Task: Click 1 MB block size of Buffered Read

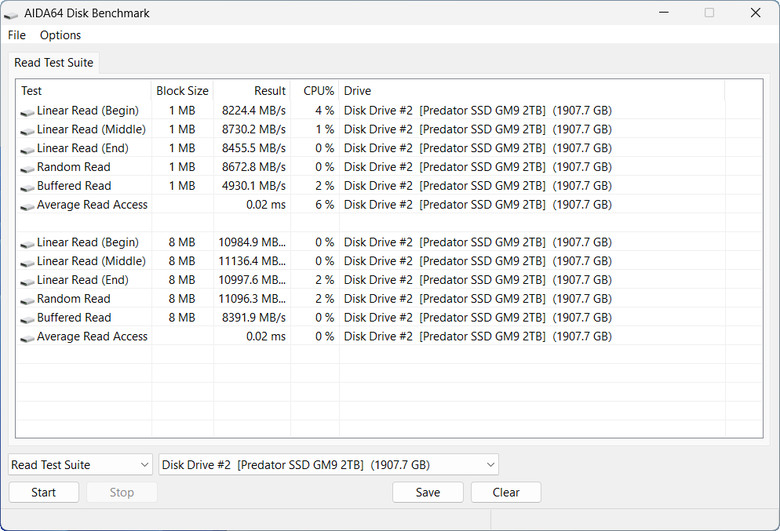Action: 182,186
